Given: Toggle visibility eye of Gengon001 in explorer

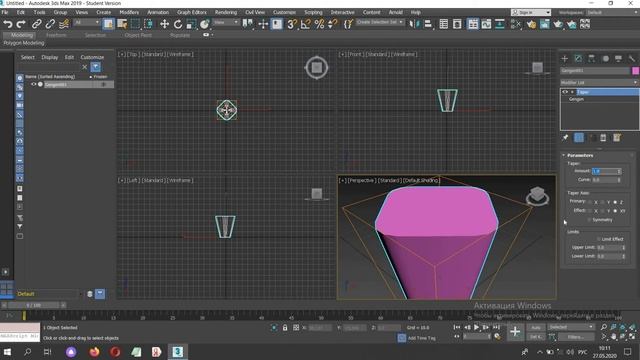Looking at the screenshot, I should 33,84.
